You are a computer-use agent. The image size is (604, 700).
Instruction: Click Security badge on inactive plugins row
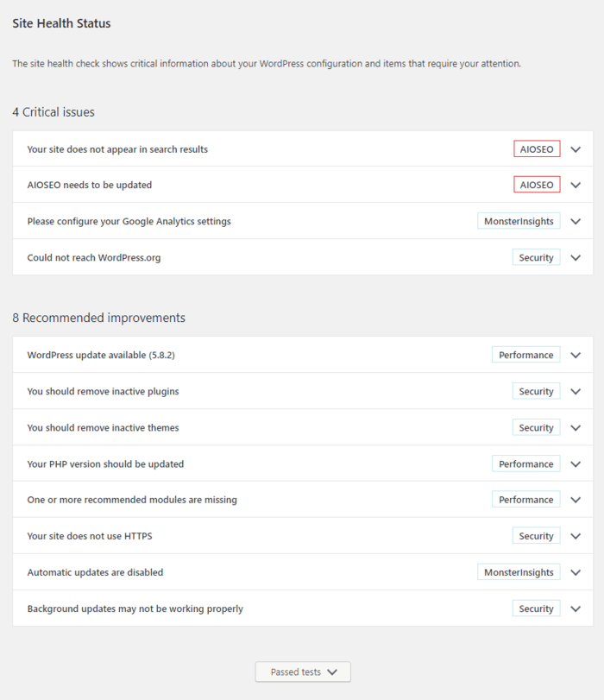pyautogui.click(x=536, y=392)
